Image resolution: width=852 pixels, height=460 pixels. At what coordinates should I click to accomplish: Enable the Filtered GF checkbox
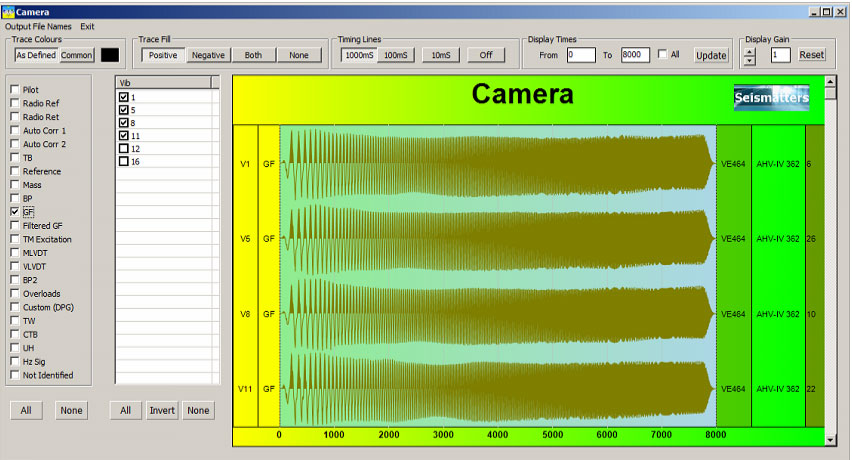[x=15, y=225]
